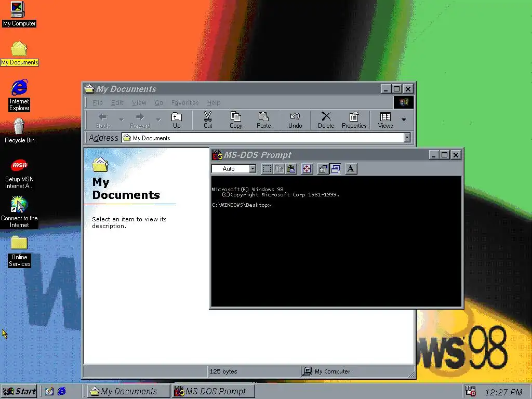The width and height of the screenshot is (532, 399).
Task: Click the 12:27 PM system clock
Action: [503, 392]
